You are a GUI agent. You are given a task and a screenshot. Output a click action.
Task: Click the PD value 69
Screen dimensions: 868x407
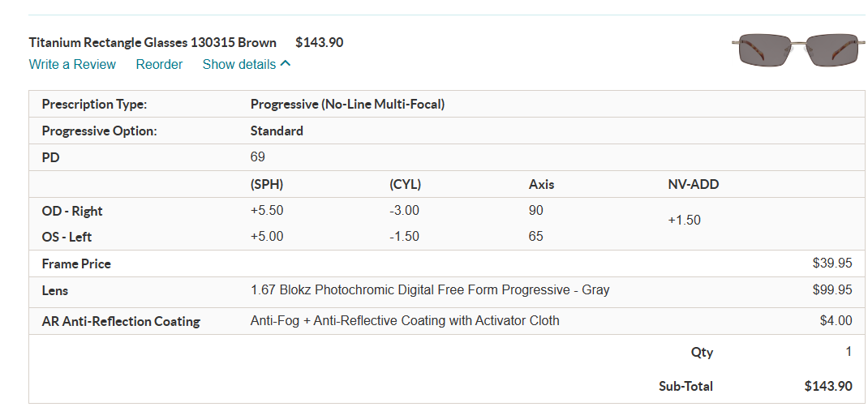click(x=258, y=156)
